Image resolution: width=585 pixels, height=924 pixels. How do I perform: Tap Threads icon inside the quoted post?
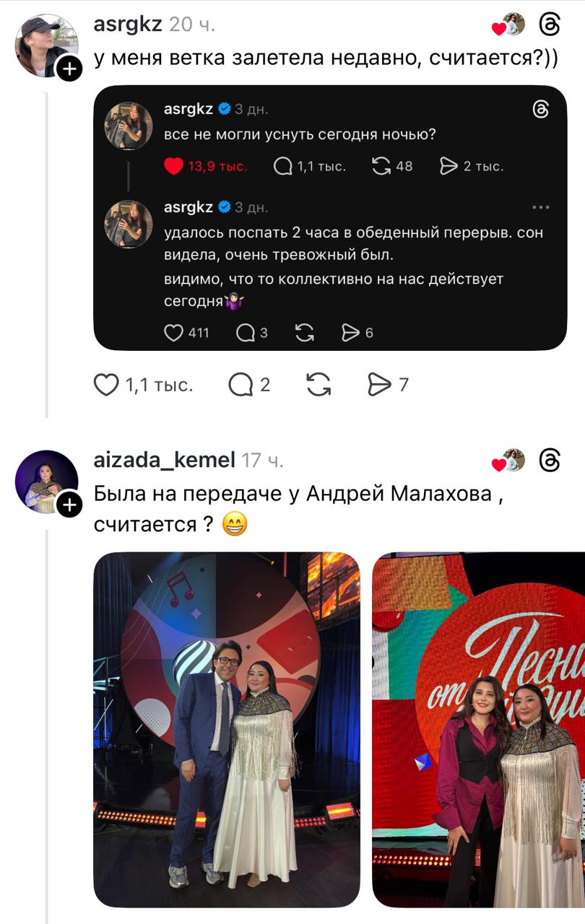pyautogui.click(x=540, y=109)
